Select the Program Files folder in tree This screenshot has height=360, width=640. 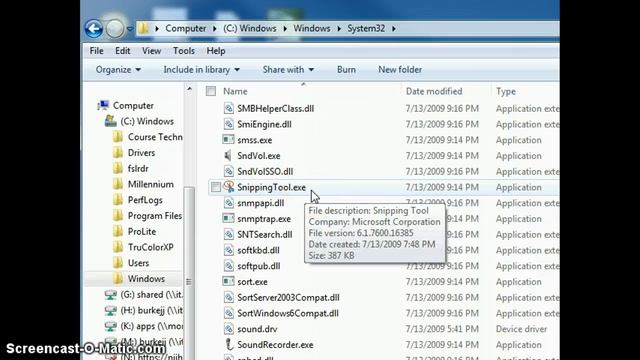click(155, 216)
